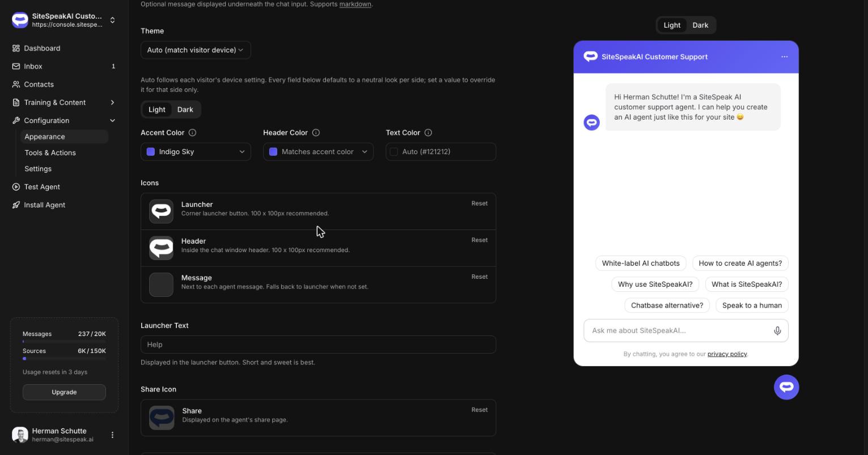Open the workspace switcher chevrons
Screen dimensions: 868x455
point(112,20)
